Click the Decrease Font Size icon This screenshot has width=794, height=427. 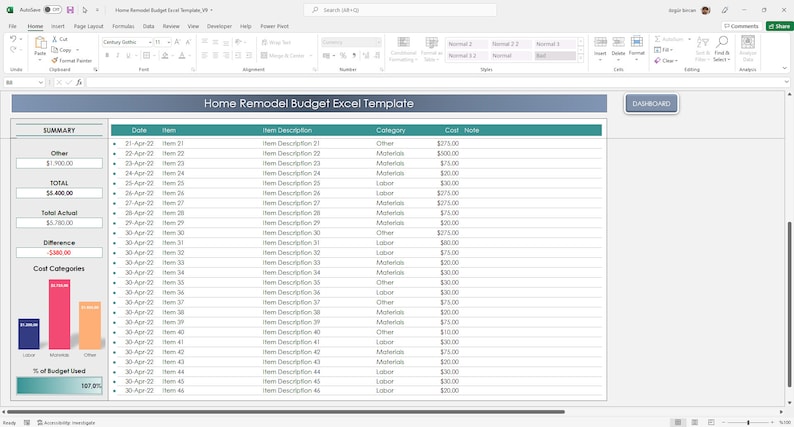tap(188, 42)
